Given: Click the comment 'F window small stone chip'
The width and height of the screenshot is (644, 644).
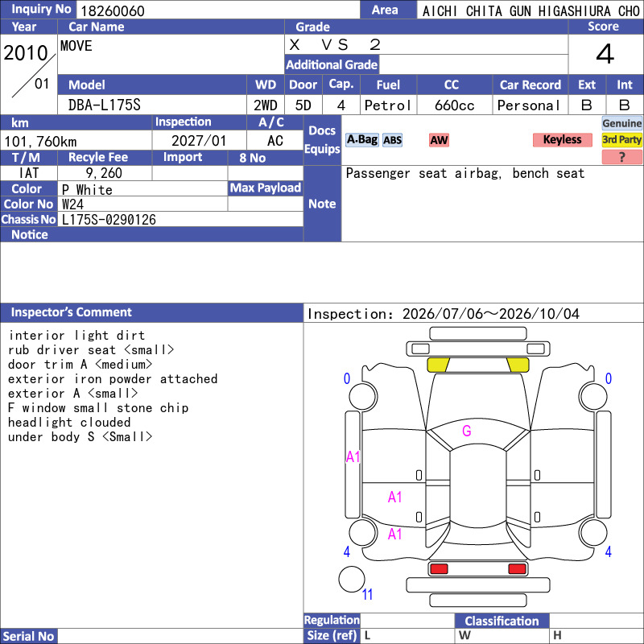Looking at the screenshot, I should click(98, 408).
